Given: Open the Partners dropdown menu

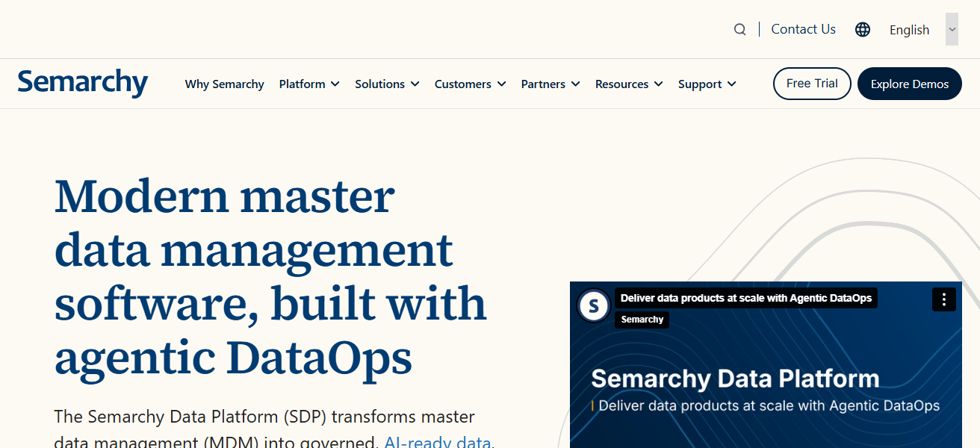Looking at the screenshot, I should [551, 84].
